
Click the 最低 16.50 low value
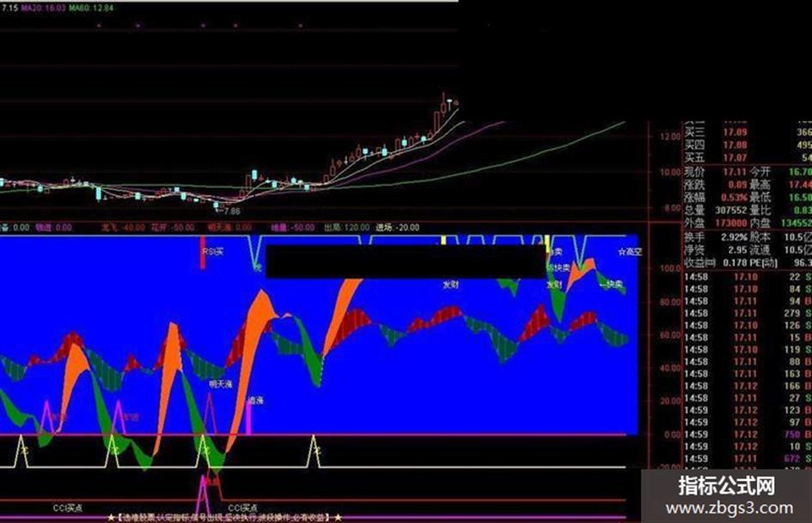tap(780, 198)
